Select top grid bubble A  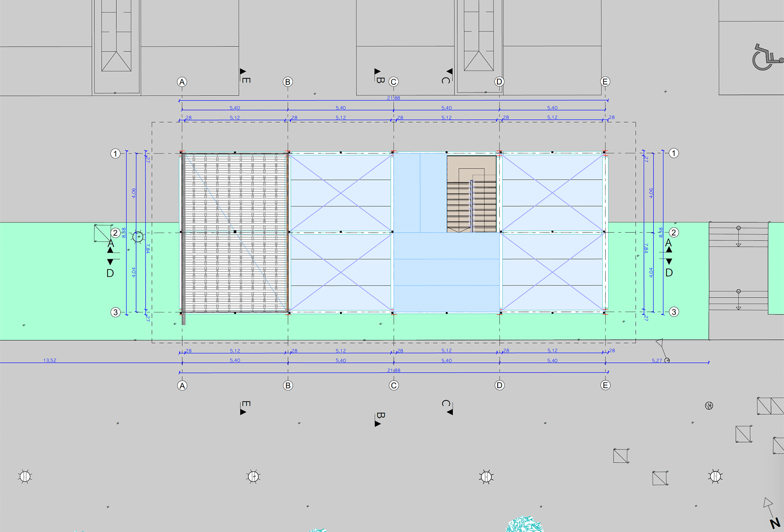[182, 82]
